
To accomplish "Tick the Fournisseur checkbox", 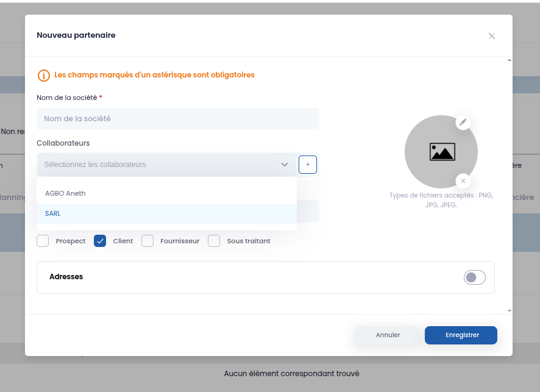I will tap(147, 241).
